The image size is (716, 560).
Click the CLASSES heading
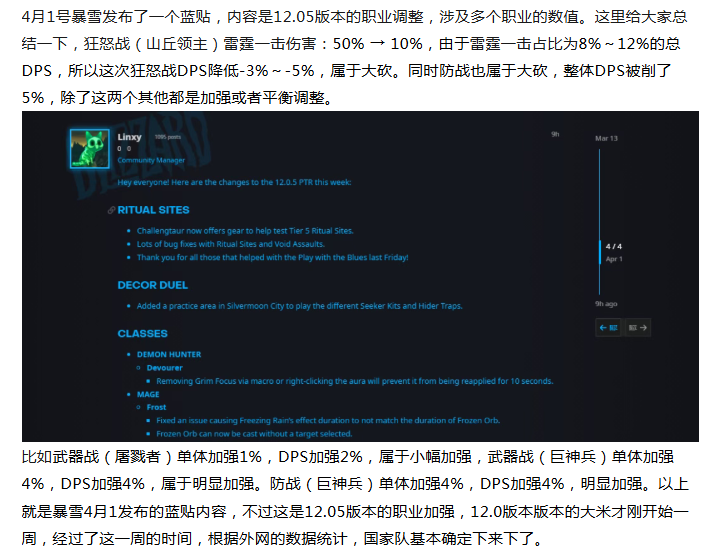point(142,333)
